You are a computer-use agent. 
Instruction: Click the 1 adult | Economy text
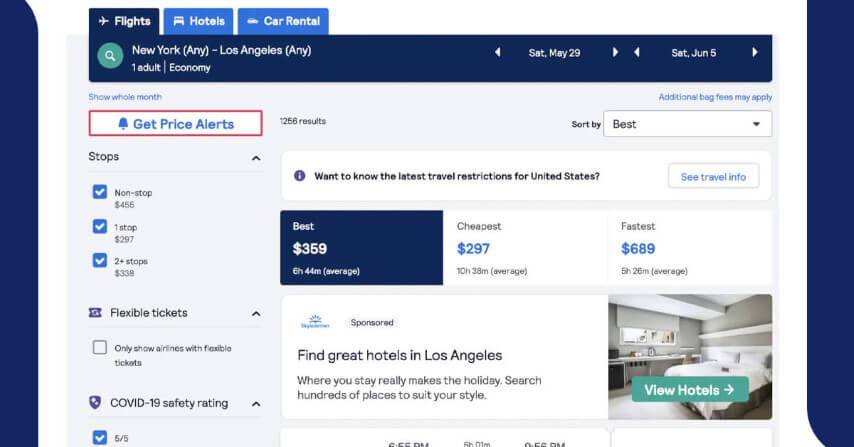[x=171, y=68]
